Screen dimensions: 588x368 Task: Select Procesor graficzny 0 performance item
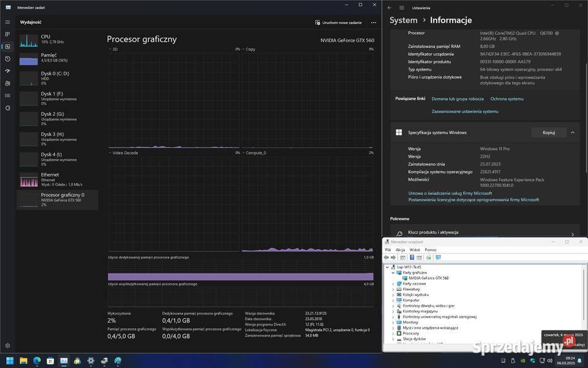58,199
